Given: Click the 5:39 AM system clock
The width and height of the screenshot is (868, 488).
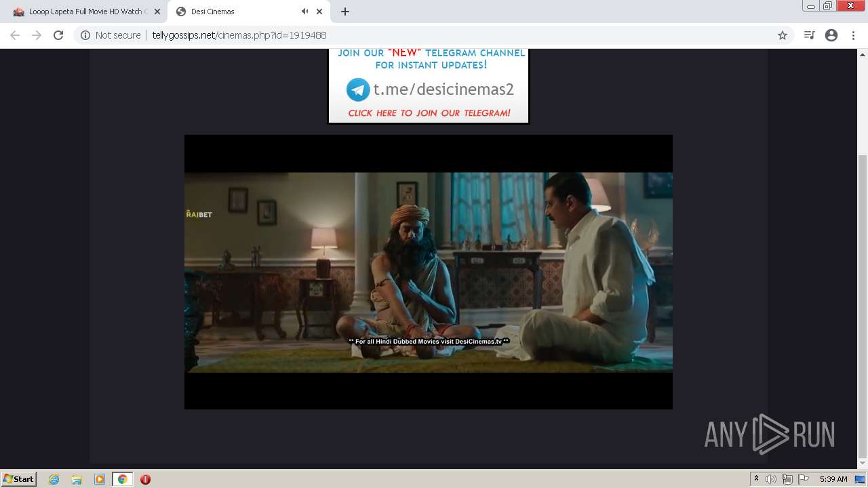Looking at the screenshot, I should tap(833, 479).
